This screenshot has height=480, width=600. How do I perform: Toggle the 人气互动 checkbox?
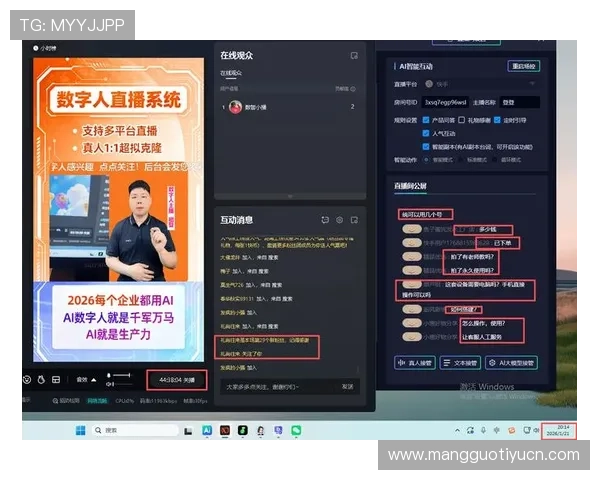pyautogui.click(x=426, y=133)
